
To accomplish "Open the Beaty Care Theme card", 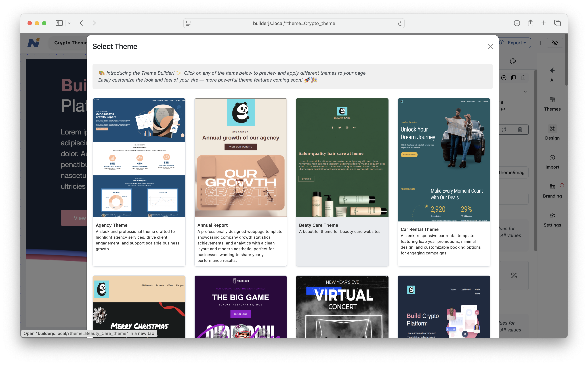I will click(342, 157).
